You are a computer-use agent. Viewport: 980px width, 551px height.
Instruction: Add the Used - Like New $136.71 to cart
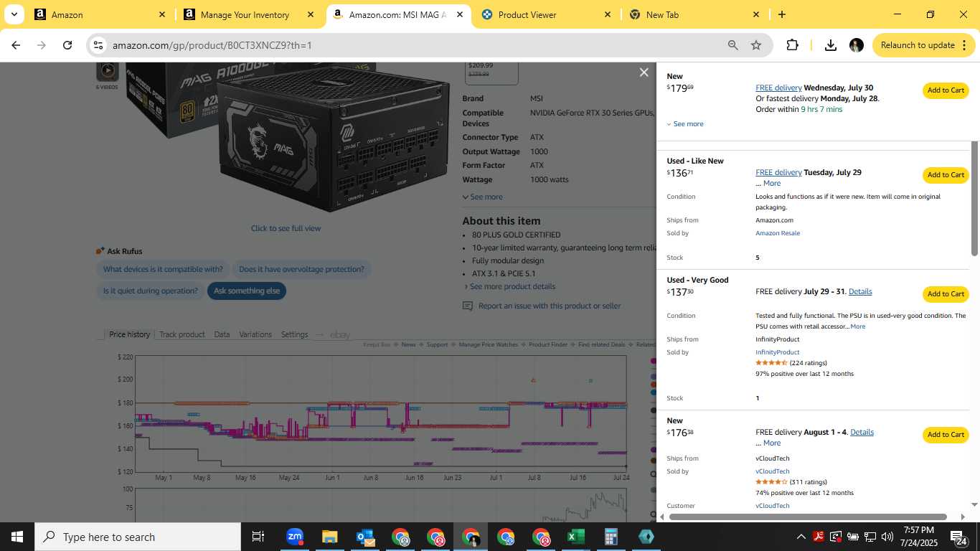946,175
